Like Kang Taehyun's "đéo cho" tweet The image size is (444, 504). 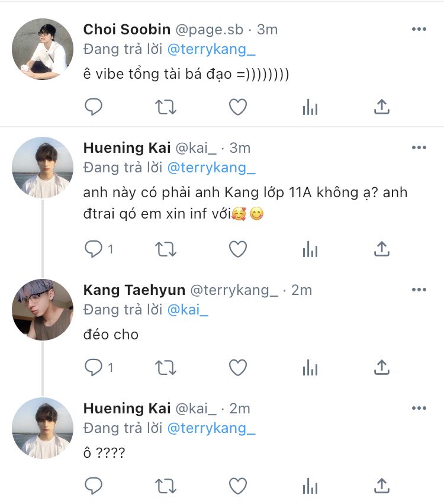(238, 368)
